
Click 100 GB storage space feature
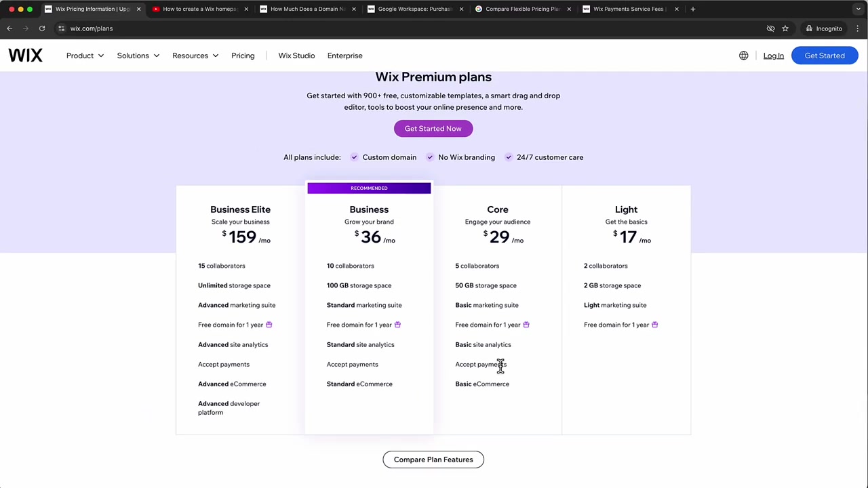[x=359, y=285]
